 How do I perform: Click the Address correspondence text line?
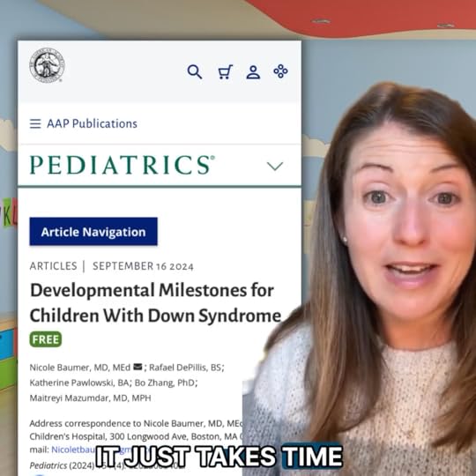pos(136,423)
